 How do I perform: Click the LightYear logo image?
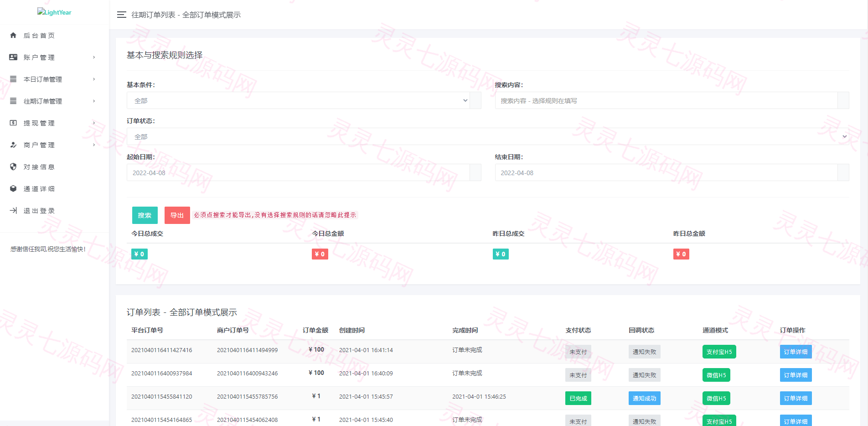[x=54, y=12]
